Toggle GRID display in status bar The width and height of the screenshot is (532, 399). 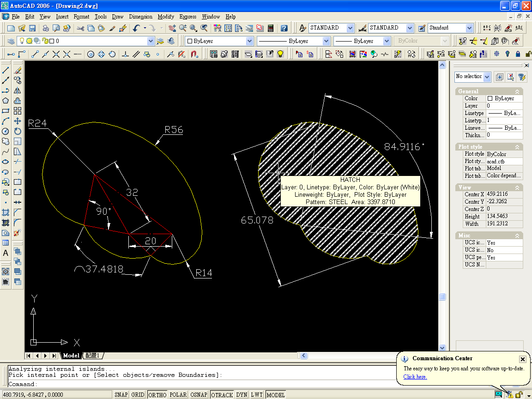click(138, 394)
